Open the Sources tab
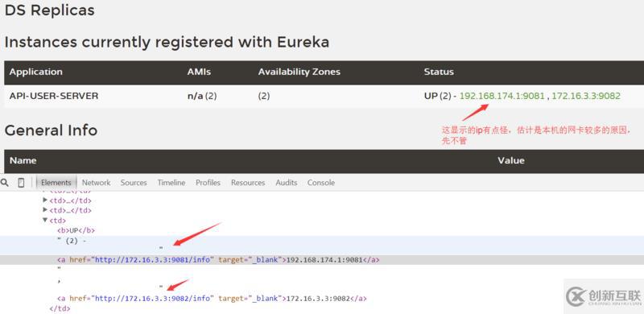The image size is (644, 314). pyautogui.click(x=134, y=183)
